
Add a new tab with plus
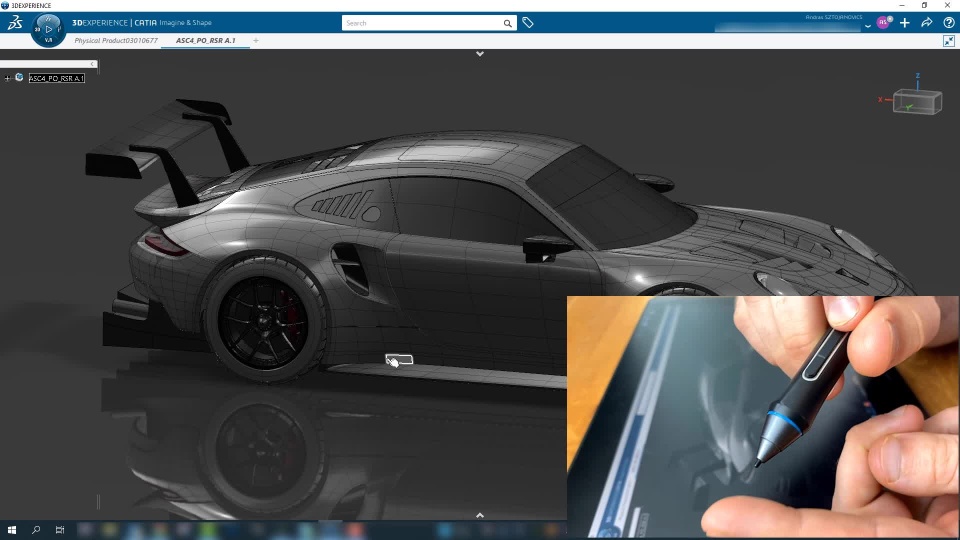point(256,40)
